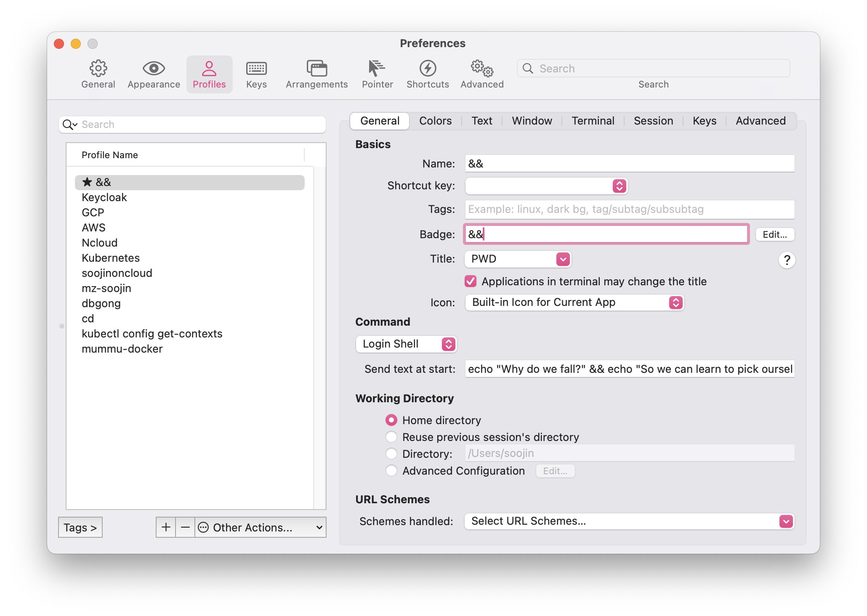Click the Edit button next to Badge
This screenshot has height=616, width=867.
point(774,234)
